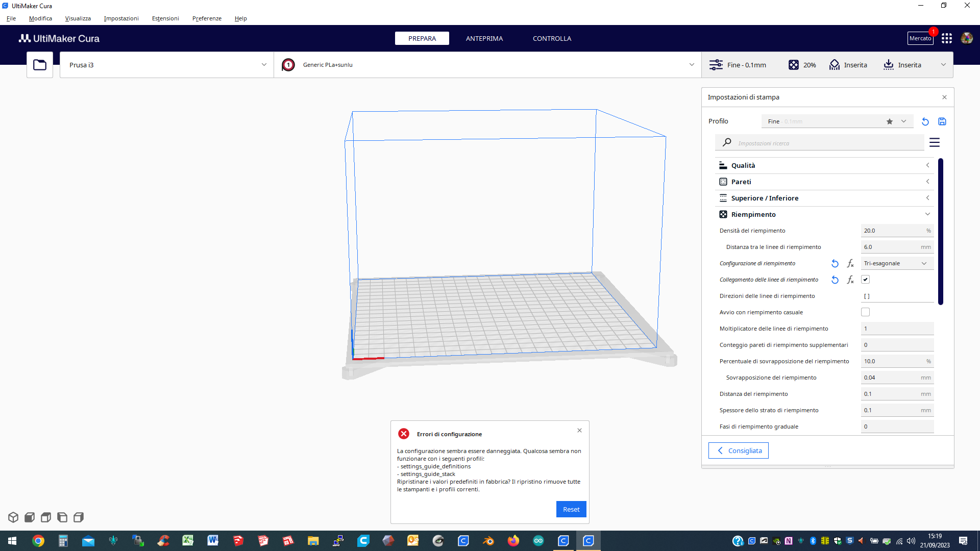Click the Impostazioni ricerca search field
The image size is (980, 551).
(817, 142)
